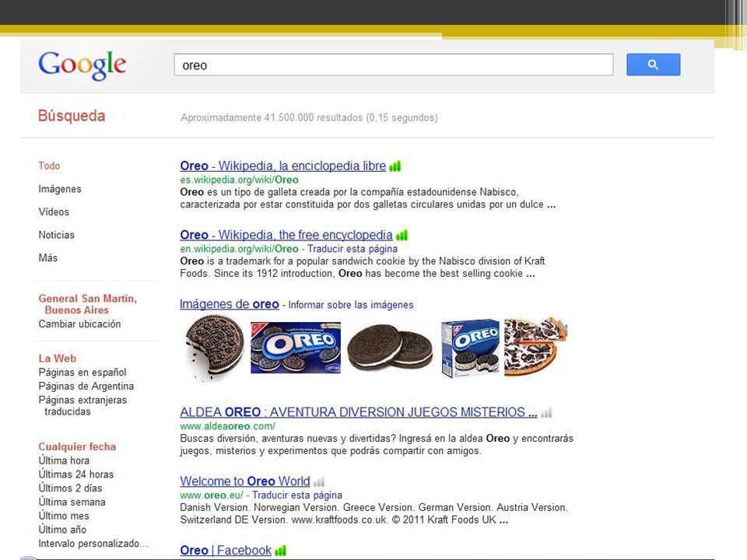This screenshot has width=747, height=560.
Task: Open Oreo | Facebook result
Action: pos(226,551)
